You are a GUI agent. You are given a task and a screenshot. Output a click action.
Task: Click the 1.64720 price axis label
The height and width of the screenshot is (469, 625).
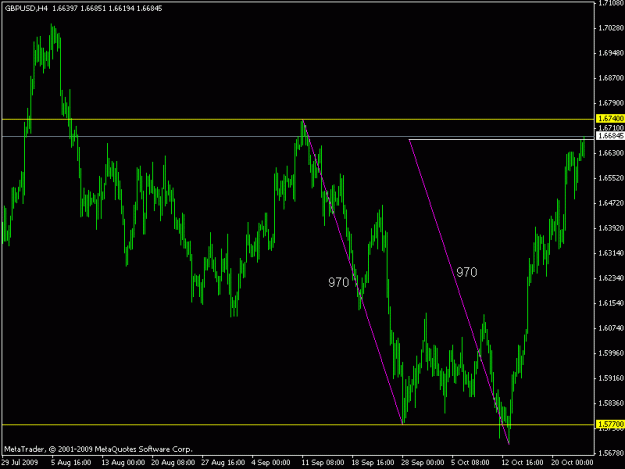(611, 203)
